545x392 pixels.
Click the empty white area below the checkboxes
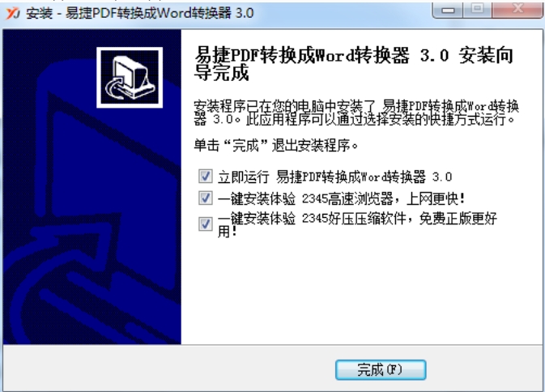pos(361,290)
